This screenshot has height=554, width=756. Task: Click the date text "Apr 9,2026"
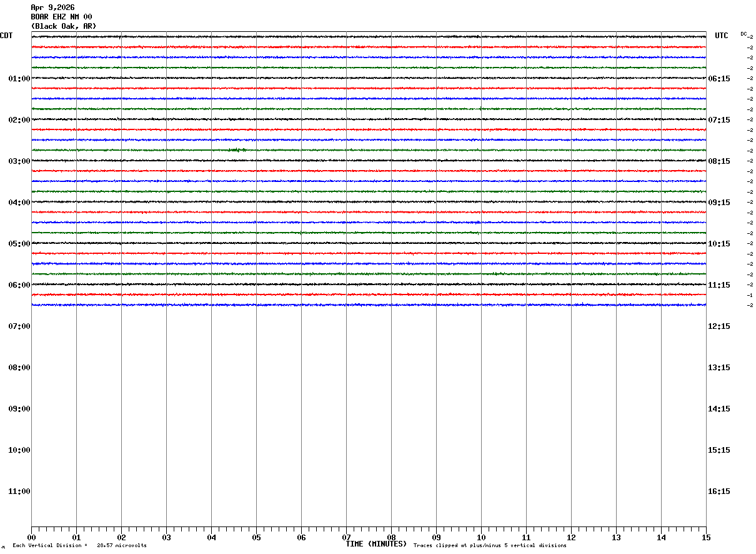pyautogui.click(x=52, y=8)
